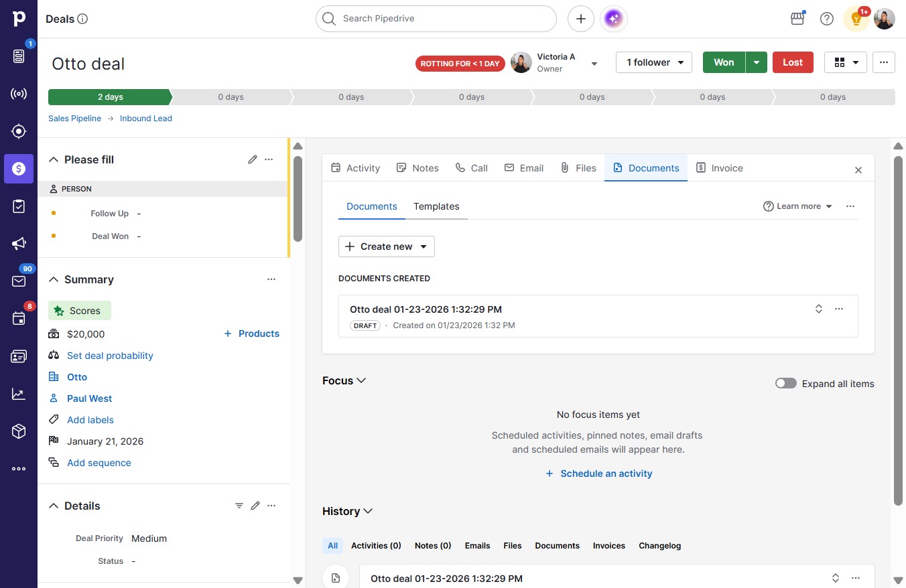Filter history by Changelog

[x=659, y=546]
